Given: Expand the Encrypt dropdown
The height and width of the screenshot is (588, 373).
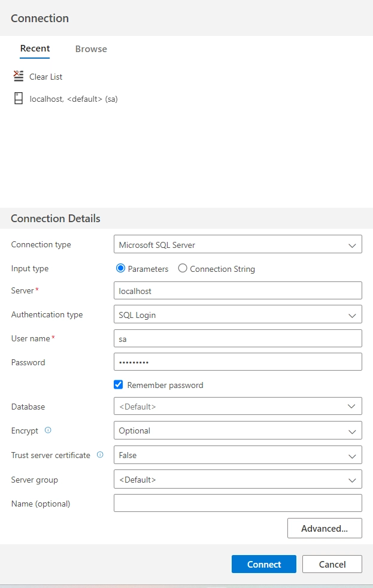Looking at the screenshot, I should [x=238, y=431].
